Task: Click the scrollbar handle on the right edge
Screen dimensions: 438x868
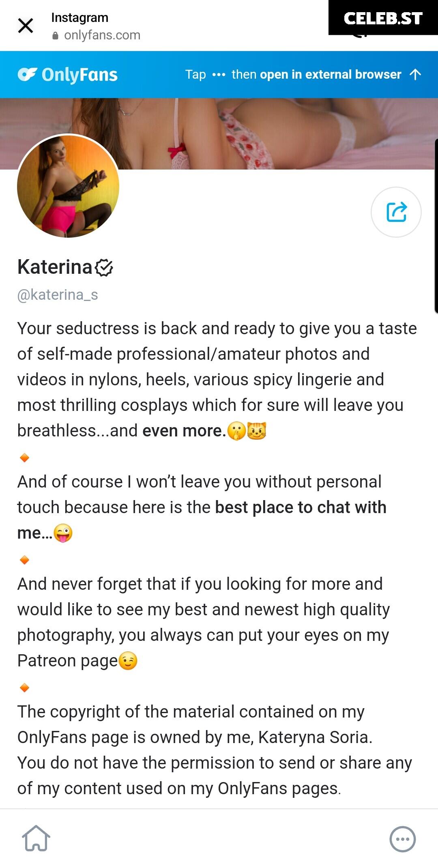Action: point(436,226)
